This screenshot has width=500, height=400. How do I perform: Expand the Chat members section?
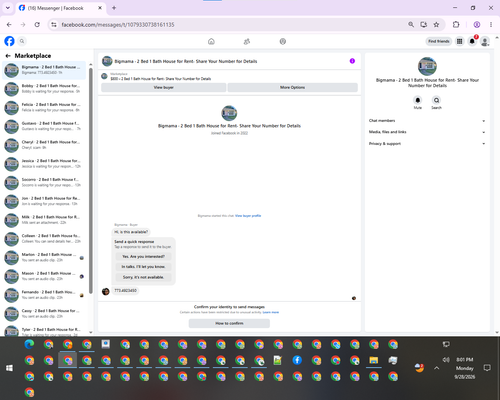click(427, 121)
